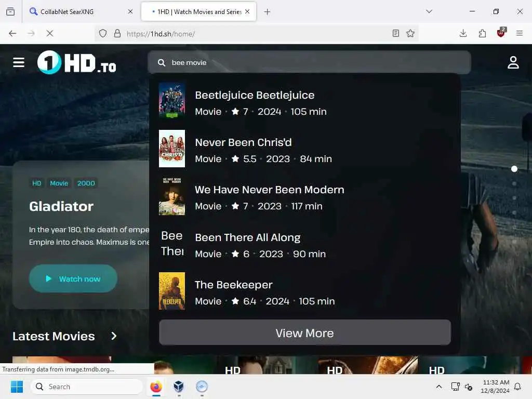Open the site hamburger menu
The width and height of the screenshot is (532, 399).
click(x=19, y=62)
